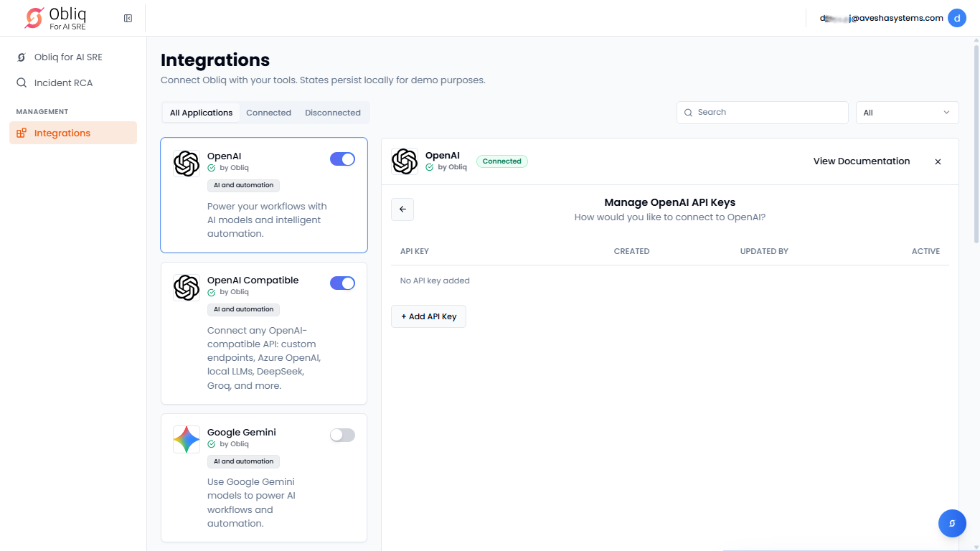Open the floating Obliq assistant button
The height and width of the screenshot is (551, 980).
pos(952,523)
